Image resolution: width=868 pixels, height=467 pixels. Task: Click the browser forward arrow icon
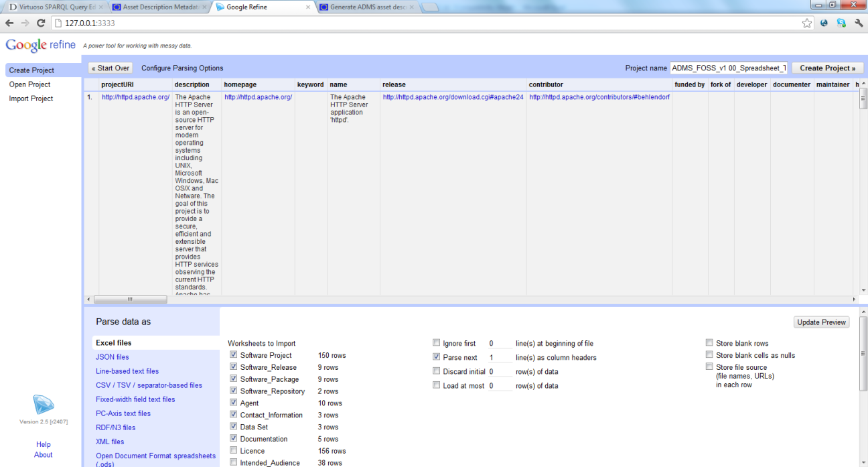pyautogui.click(x=25, y=23)
